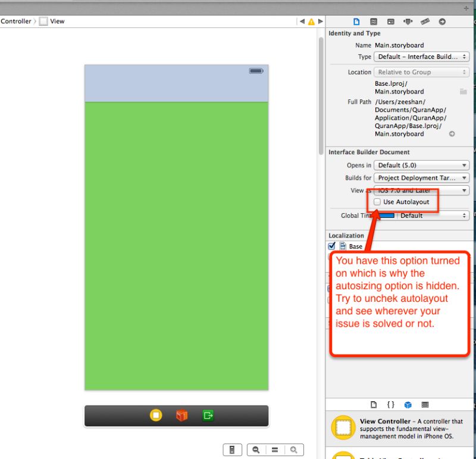Uncheck the Base localization checkbox
The height and width of the screenshot is (459, 476).
point(332,246)
